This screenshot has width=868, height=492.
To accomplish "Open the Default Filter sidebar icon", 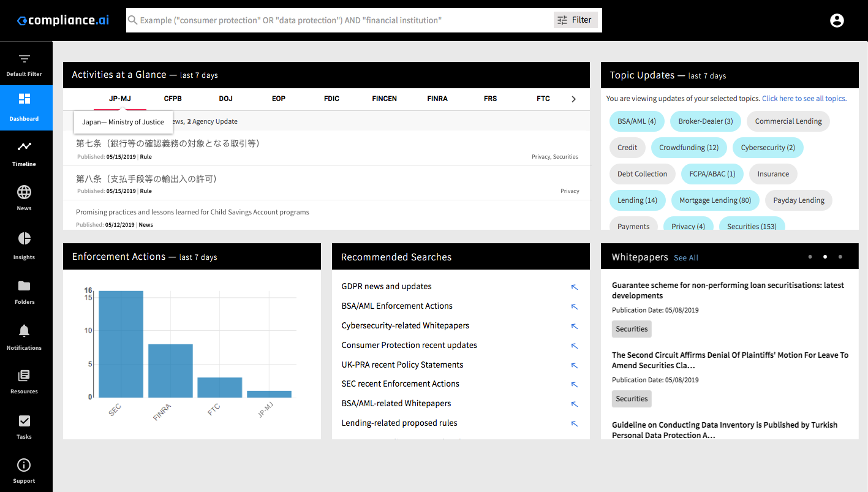I will tap(24, 59).
